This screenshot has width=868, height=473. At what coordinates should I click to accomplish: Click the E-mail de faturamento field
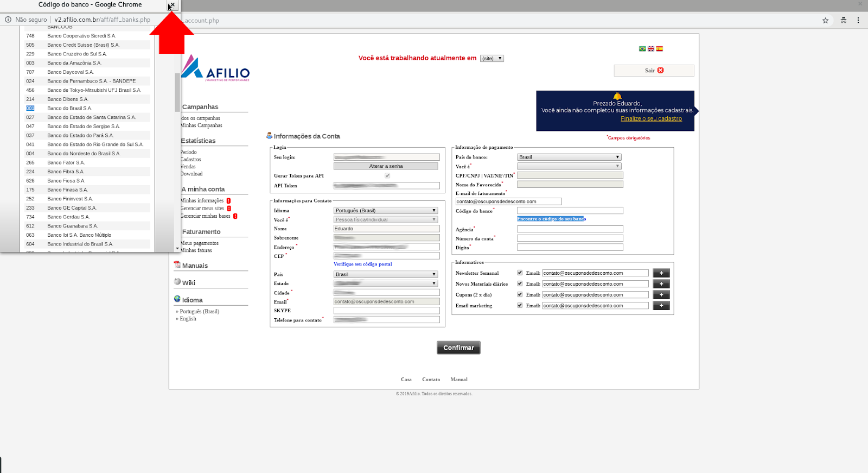coord(508,201)
